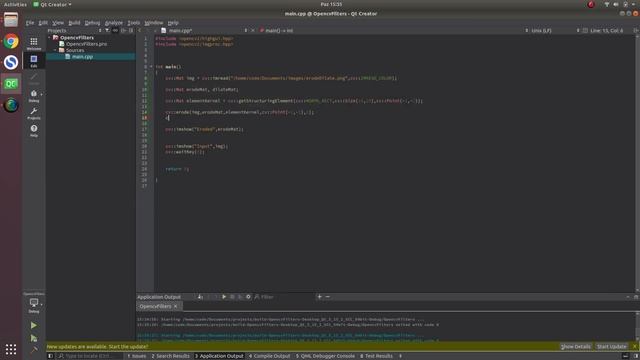The image size is (640, 360).
Task: Open the 4 Compile Output pane
Action: [x=269, y=356]
